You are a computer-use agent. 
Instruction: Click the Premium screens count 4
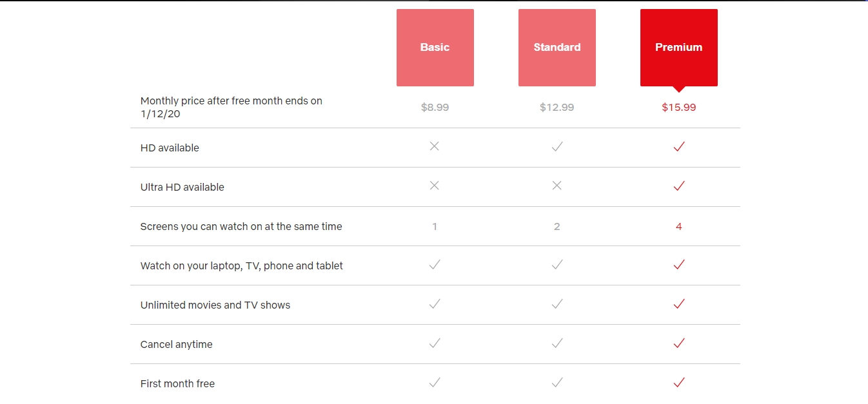click(678, 227)
